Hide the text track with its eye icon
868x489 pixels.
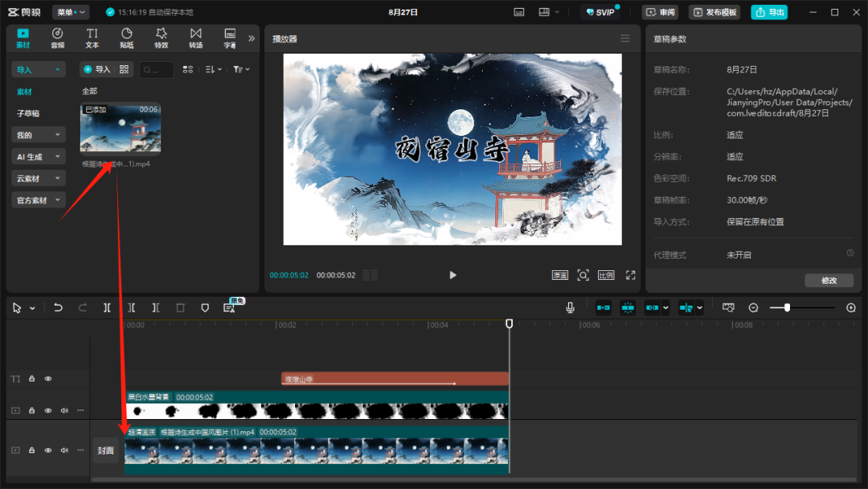coord(48,379)
